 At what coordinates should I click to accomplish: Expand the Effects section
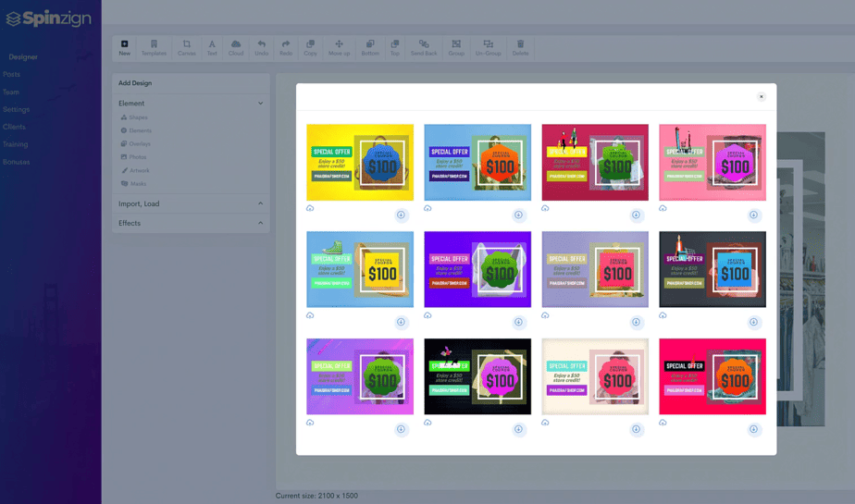[x=260, y=223]
